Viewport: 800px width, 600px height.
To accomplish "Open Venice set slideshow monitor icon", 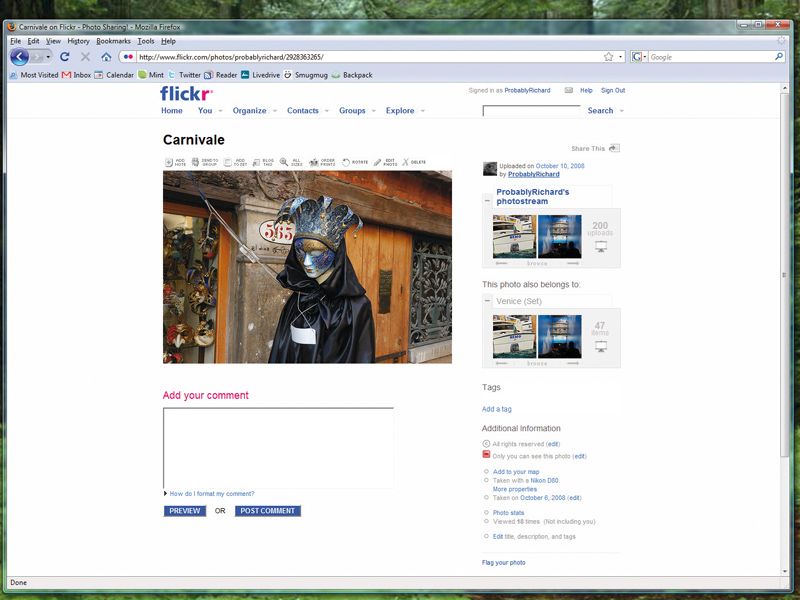I will coord(601,347).
